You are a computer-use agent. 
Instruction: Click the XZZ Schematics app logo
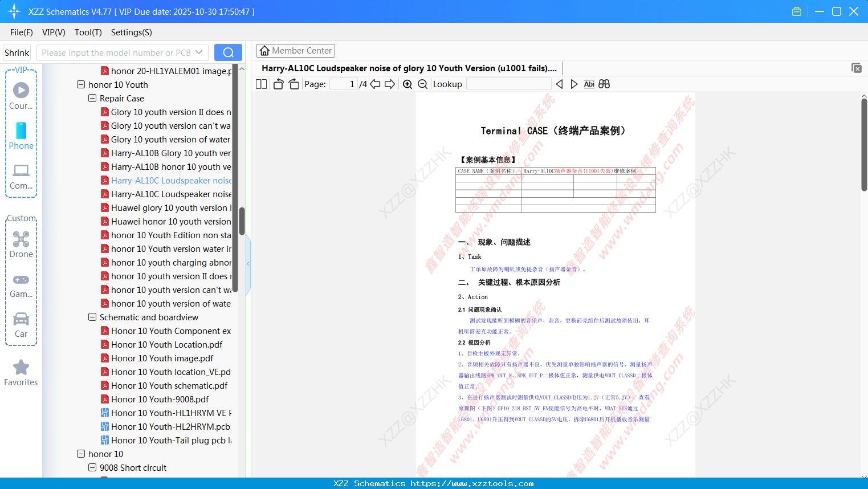[x=14, y=11]
